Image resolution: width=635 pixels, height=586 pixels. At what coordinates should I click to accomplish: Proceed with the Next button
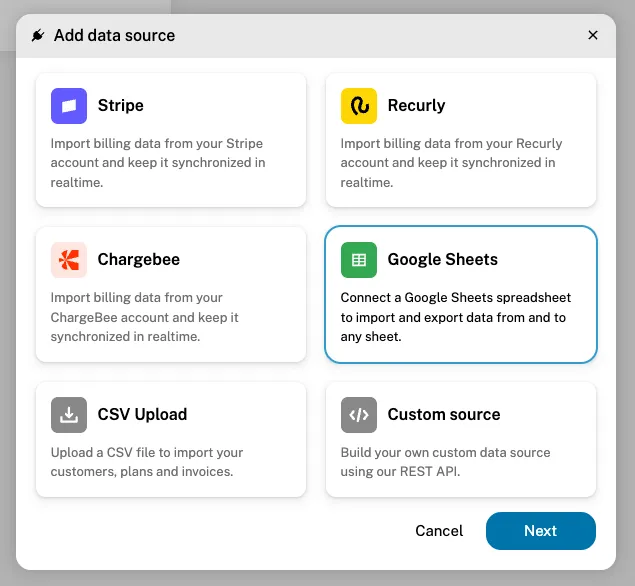click(x=541, y=531)
